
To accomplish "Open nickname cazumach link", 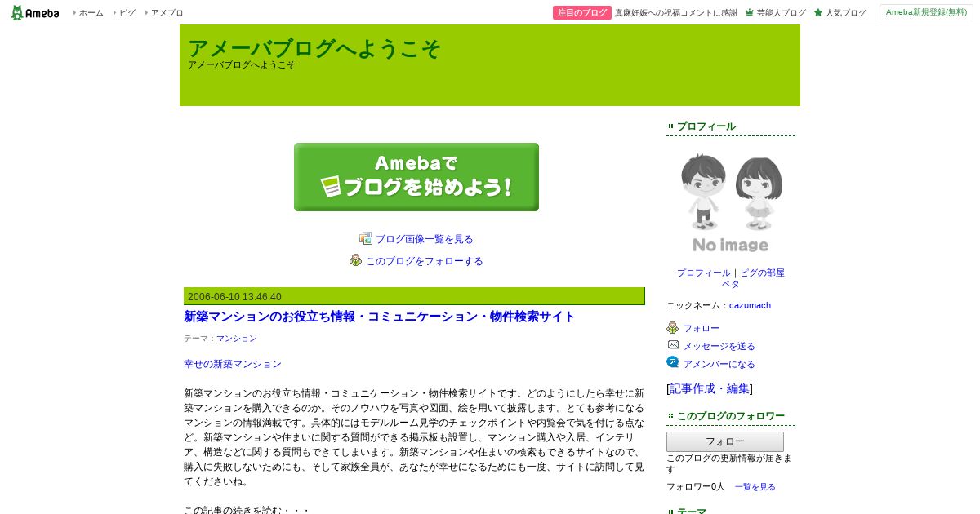I will tap(750, 305).
